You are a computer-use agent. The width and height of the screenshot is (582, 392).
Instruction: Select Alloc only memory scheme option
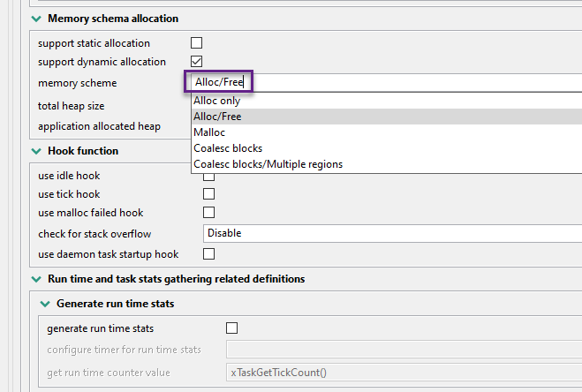point(216,101)
